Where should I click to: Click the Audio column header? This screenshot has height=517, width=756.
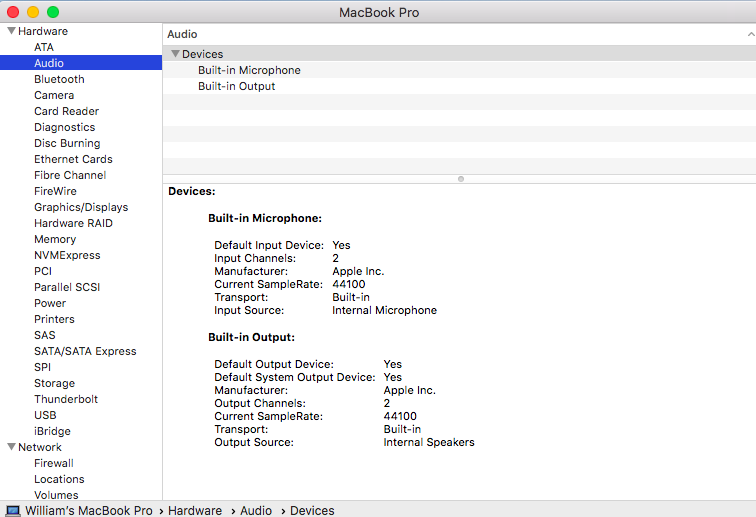(182, 34)
